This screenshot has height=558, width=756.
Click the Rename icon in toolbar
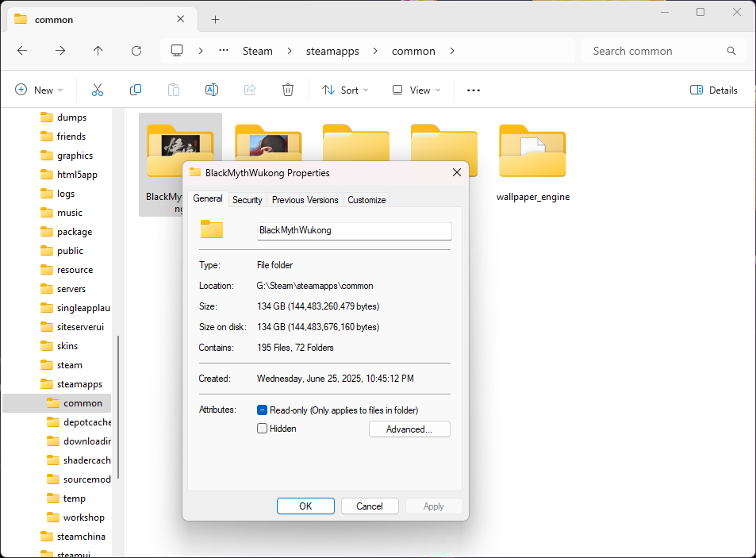click(x=212, y=90)
